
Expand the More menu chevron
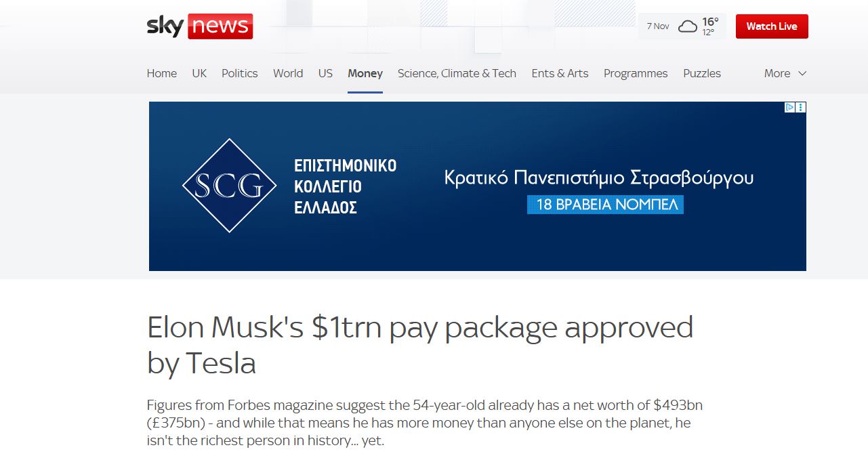[802, 73]
